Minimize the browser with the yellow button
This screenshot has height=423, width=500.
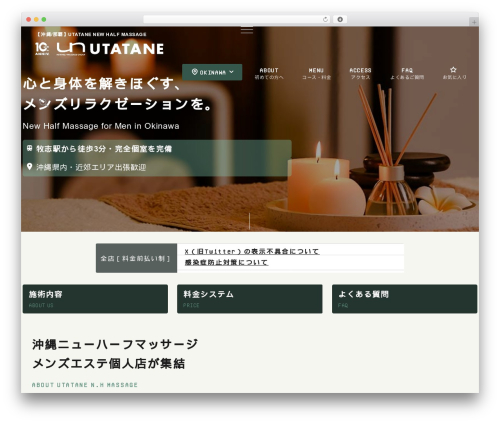pyautogui.click(x=36, y=19)
